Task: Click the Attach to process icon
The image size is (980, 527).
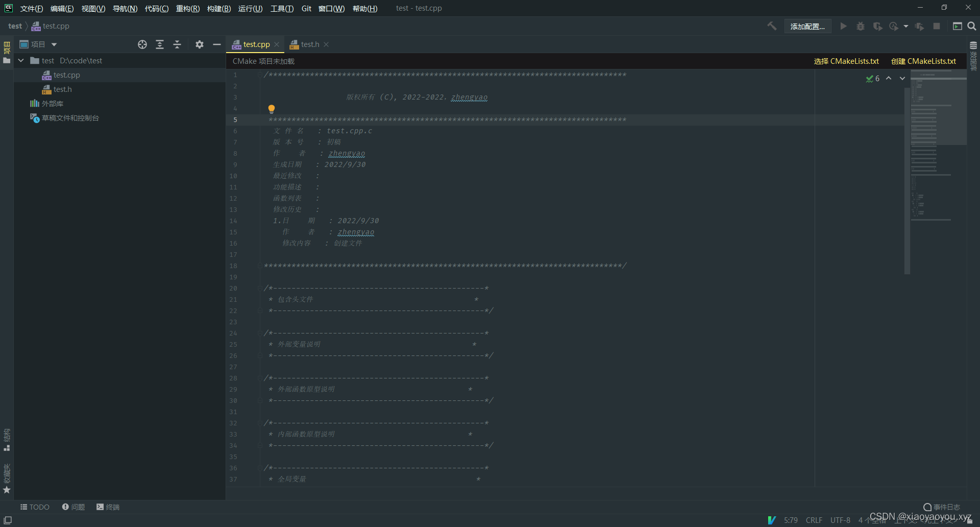Action: tap(920, 26)
